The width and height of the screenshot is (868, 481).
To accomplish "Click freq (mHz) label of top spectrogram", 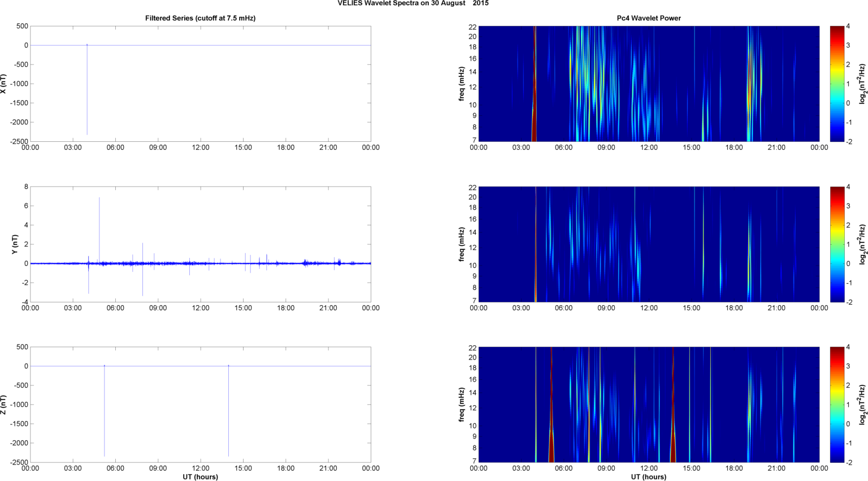I will pyautogui.click(x=462, y=84).
